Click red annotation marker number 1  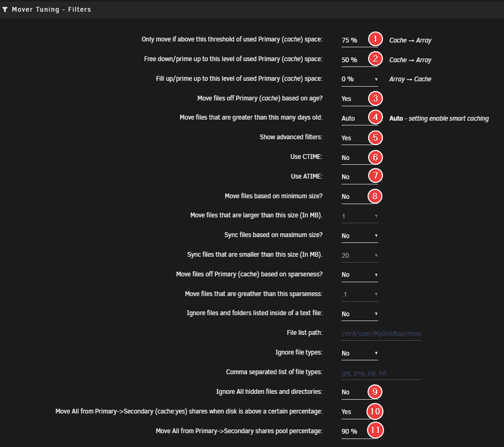pos(375,39)
